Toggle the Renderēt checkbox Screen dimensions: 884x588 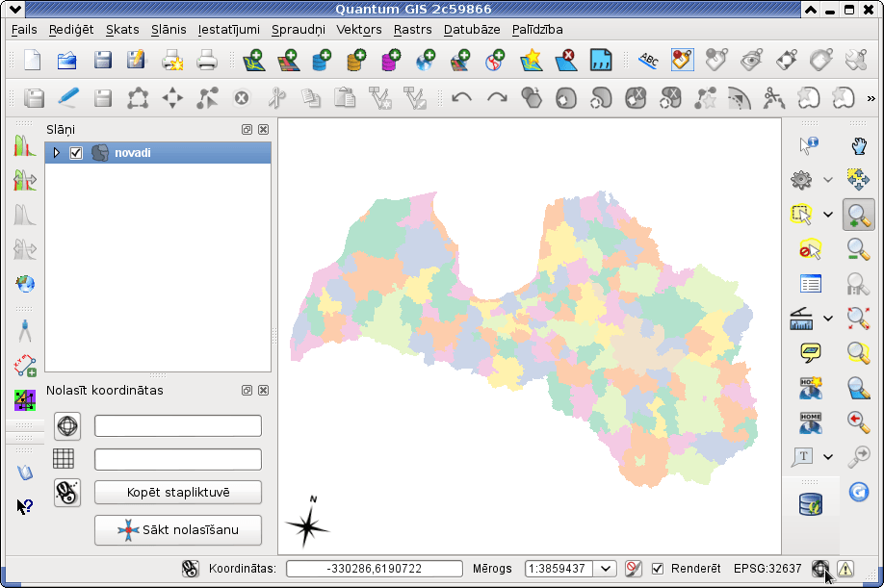(x=658, y=569)
